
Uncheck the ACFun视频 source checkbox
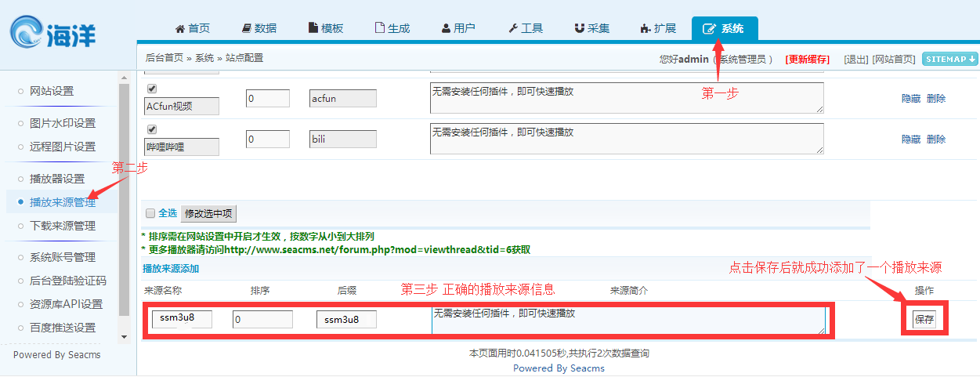click(x=153, y=89)
